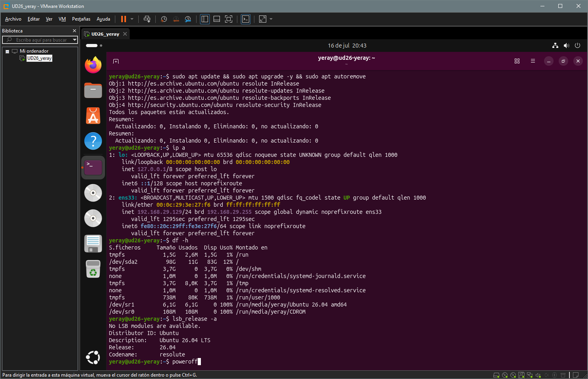Pause the virtual machine from the toolbar
Screen dimensions: 588x379
click(x=124, y=19)
